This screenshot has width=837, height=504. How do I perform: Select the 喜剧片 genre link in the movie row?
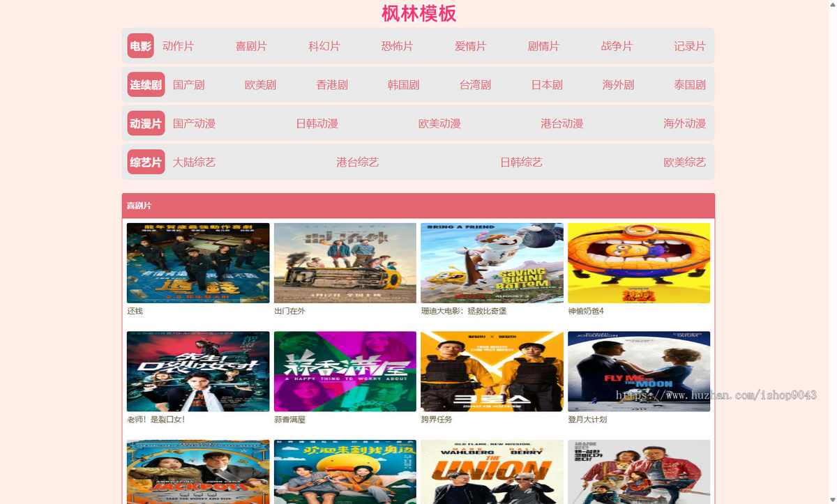pyautogui.click(x=251, y=46)
